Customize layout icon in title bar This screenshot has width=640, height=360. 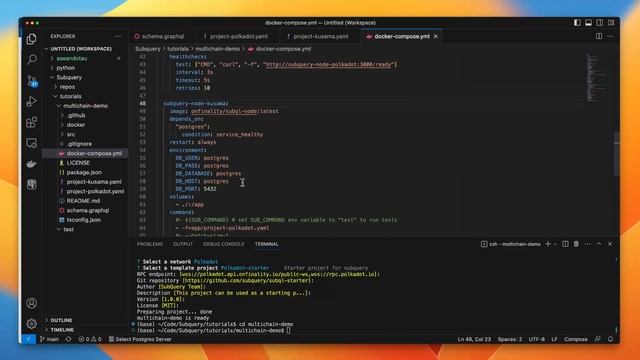point(611,23)
